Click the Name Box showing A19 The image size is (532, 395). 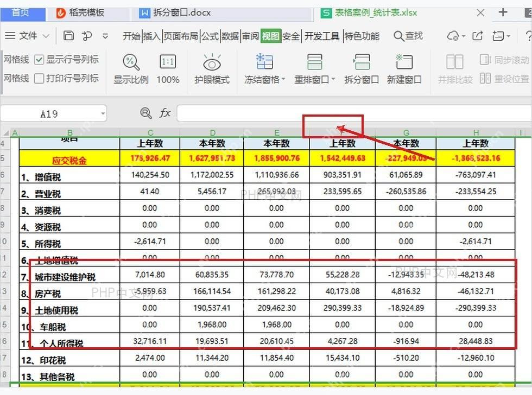click(x=49, y=113)
